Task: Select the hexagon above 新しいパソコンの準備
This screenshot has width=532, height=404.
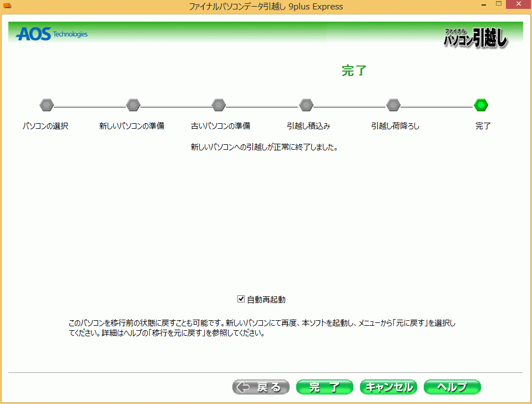Action: [x=133, y=105]
